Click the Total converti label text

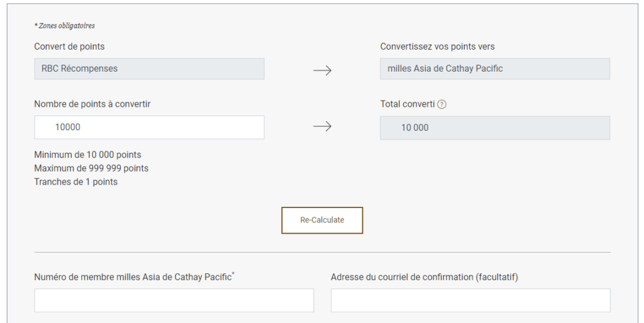[x=407, y=104]
